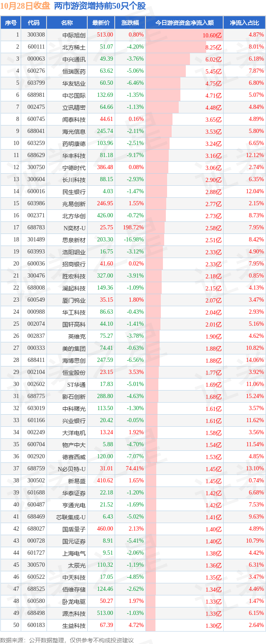Select latest price 327.00
The width and height of the screenshot is (266, 644).
click(x=105, y=276)
